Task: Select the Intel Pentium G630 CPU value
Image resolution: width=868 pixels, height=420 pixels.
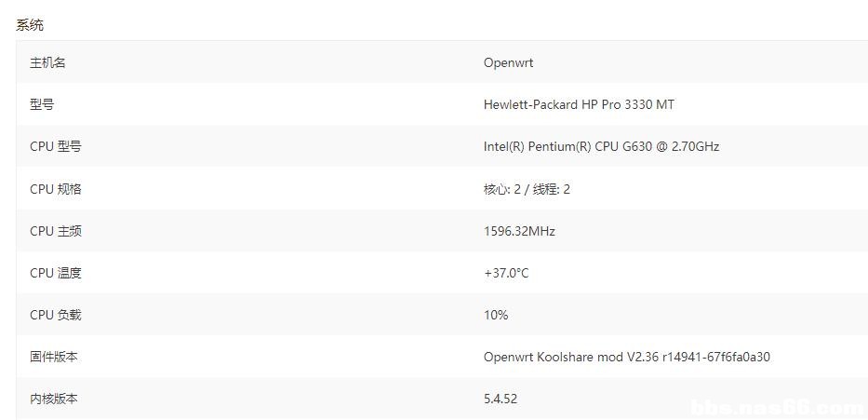Action: point(601,147)
